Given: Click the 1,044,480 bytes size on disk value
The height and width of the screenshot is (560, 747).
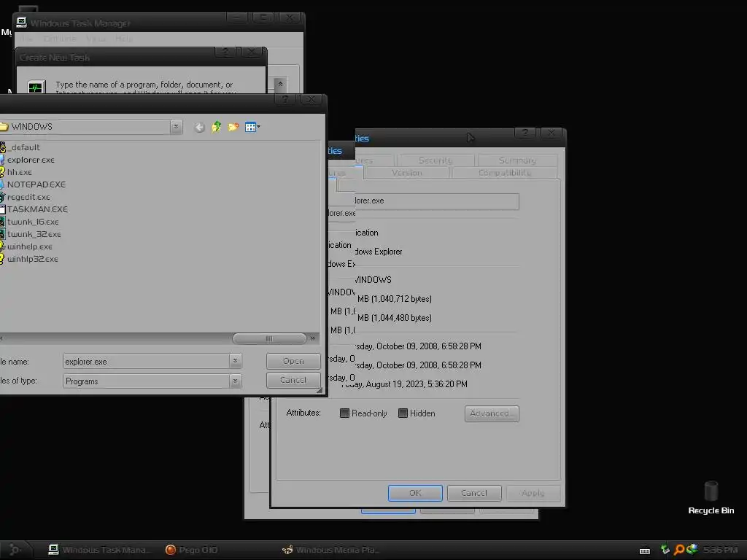Looking at the screenshot, I should click(x=395, y=318).
